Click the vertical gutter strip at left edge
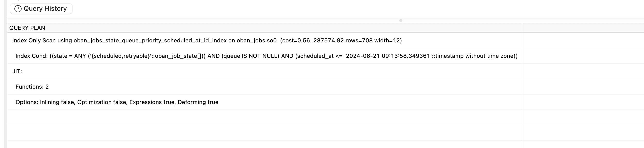Screen dimensions: 644x148 (x=5, y=74)
